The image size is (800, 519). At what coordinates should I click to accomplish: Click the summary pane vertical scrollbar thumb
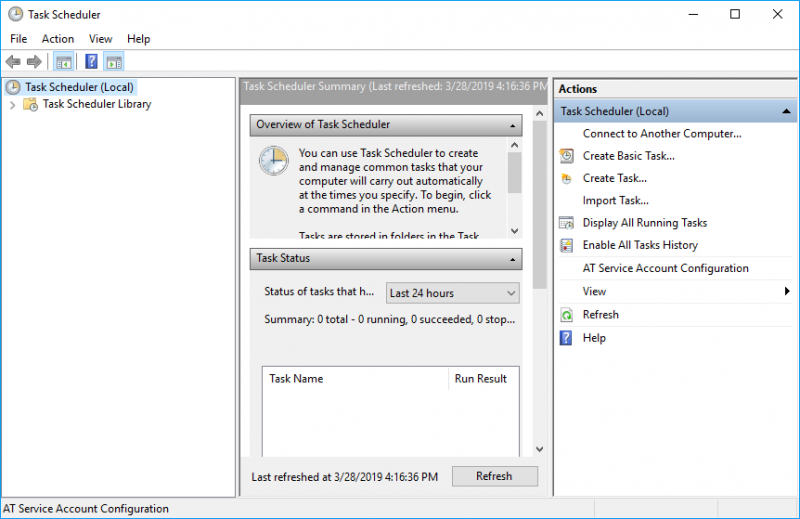(x=539, y=205)
